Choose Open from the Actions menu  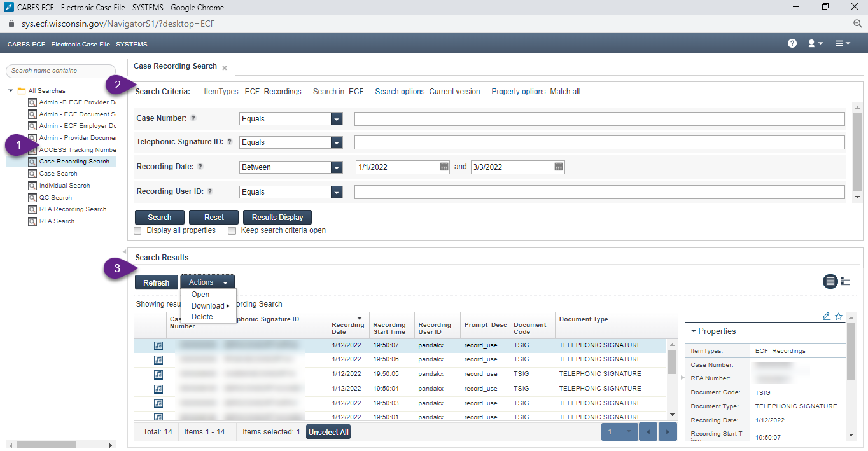[200, 295]
